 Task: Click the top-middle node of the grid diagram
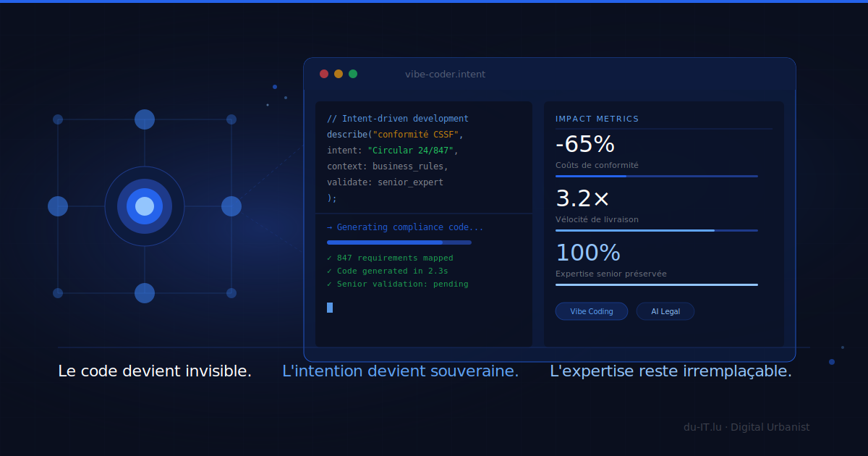[x=145, y=119]
